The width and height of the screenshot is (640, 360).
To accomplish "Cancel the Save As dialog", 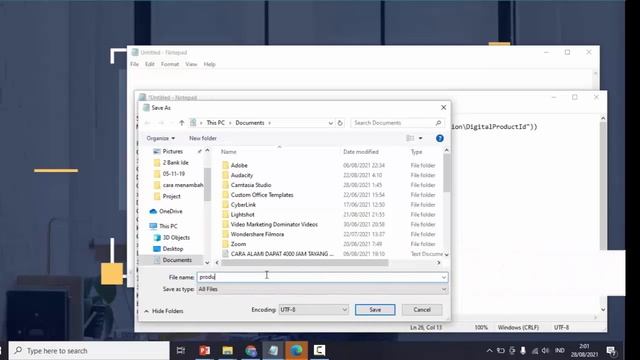I will point(422,310).
